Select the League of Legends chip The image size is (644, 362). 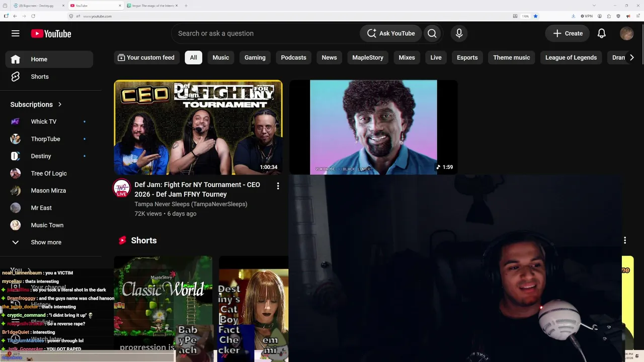coord(571,57)
